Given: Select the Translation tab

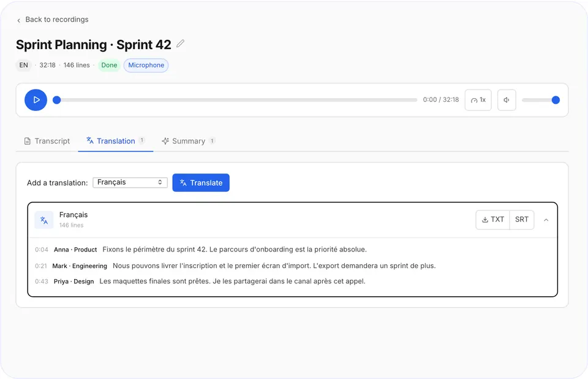Looking at the screenshot, I should tap(116, 141).
